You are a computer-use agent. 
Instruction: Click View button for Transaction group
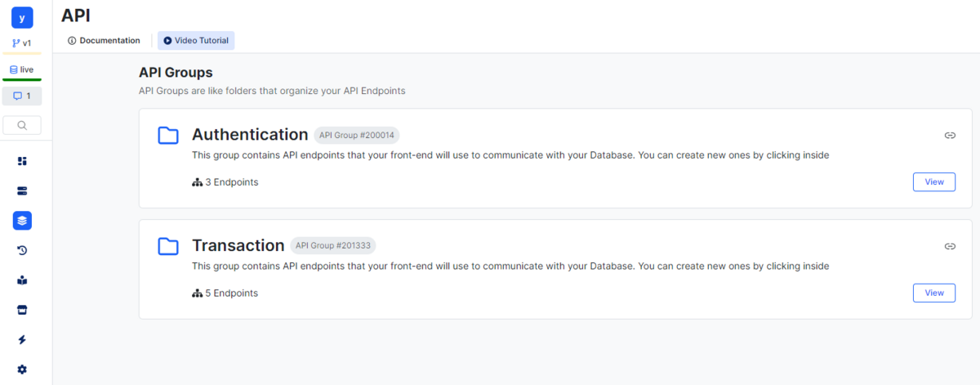click(x=933, y=293)
